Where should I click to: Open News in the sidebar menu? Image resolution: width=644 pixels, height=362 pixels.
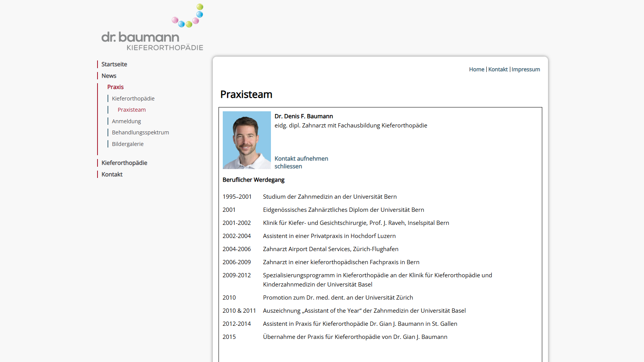(x=109, y=76)
